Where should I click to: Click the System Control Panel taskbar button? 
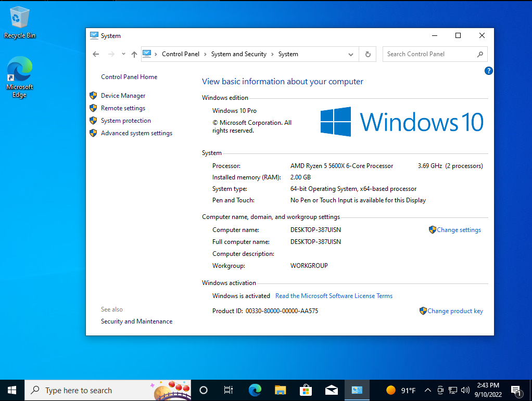click(x=357, y=391)
